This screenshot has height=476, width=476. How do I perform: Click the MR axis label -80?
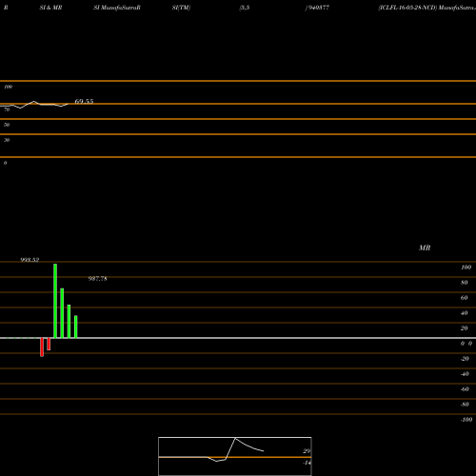[x=465, y=405]
